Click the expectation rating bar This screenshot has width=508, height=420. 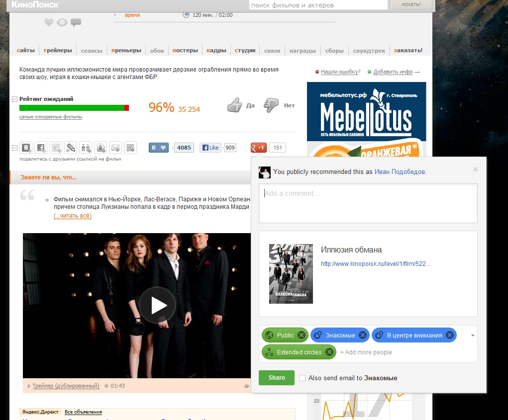(74, 108)
